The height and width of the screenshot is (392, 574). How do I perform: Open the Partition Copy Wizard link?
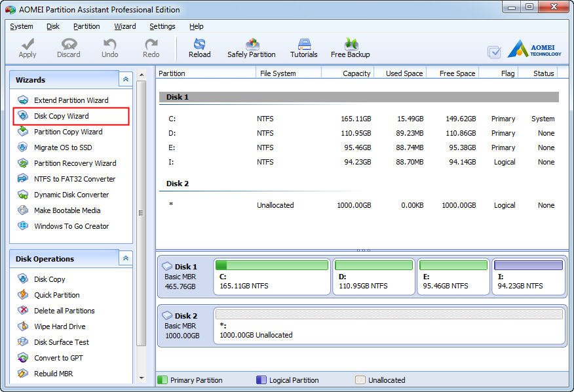(68, 132)
